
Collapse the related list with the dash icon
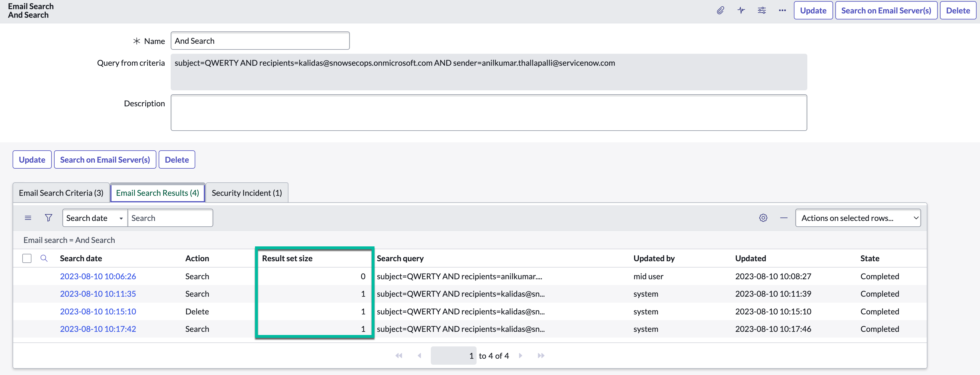tap(784, 218)
